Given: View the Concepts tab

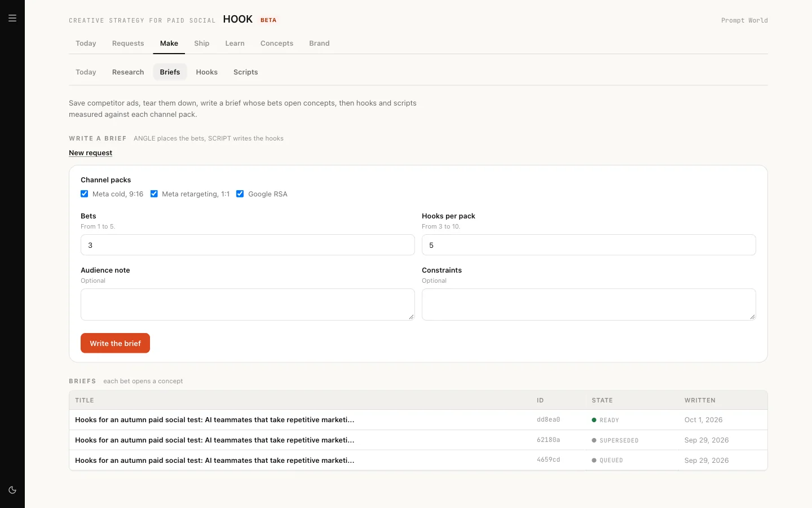Looking at the screenshot, I should click(x=277, y=43).
